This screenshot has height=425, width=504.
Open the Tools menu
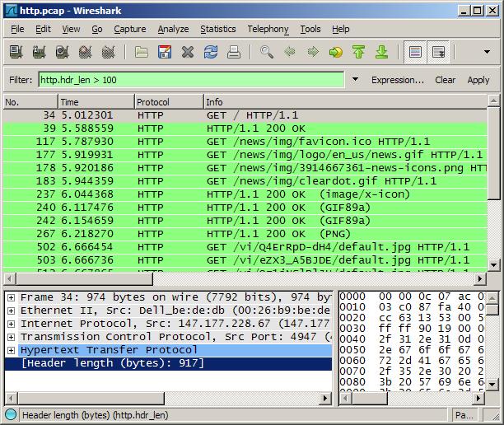(x=310, y=29)
